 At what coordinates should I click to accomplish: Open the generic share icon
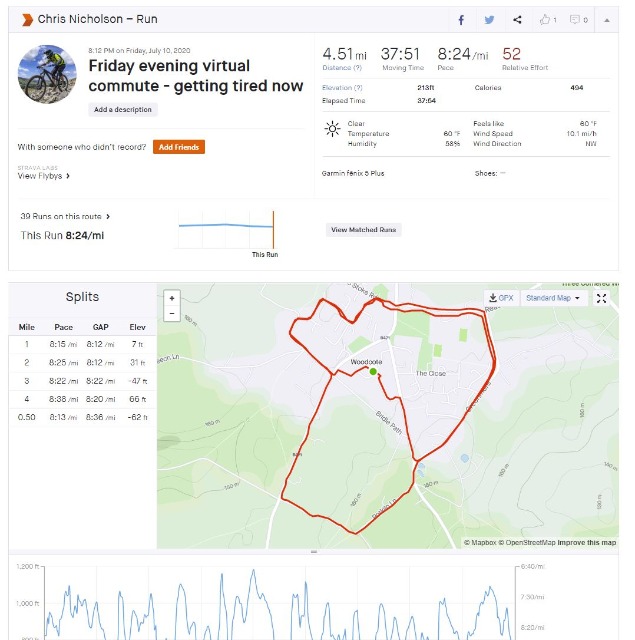click(517, 20)
